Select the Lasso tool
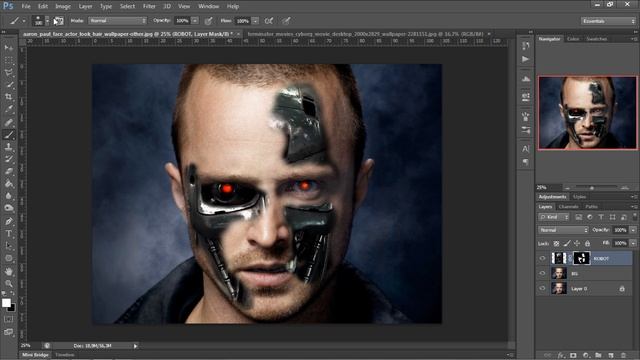Image resolution: width=640 pixels, height=360 pixels. pyautogui.click(x=9, y=73)
